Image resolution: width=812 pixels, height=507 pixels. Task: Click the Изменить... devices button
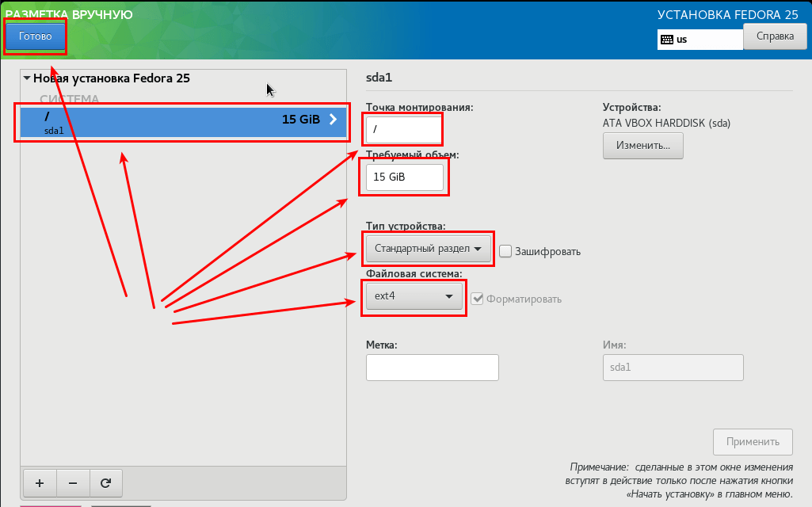click(642, 146)
